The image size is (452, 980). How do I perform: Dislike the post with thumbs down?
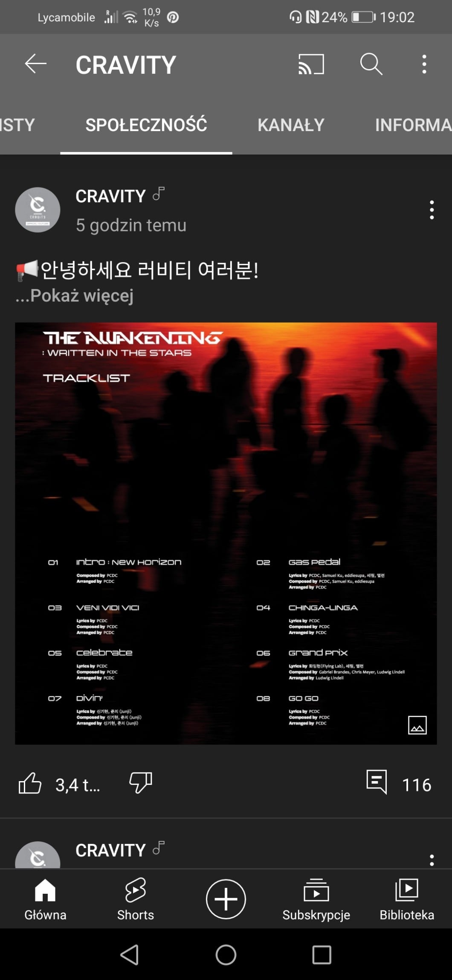point(141,783)
